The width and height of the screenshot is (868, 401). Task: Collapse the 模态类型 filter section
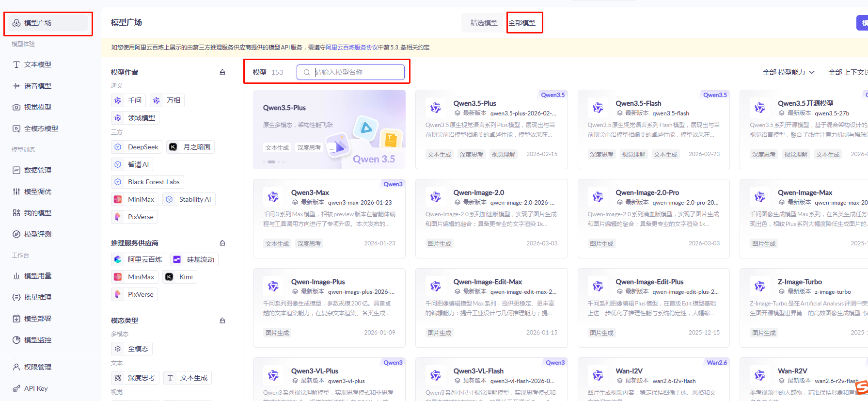click(222, 321)
